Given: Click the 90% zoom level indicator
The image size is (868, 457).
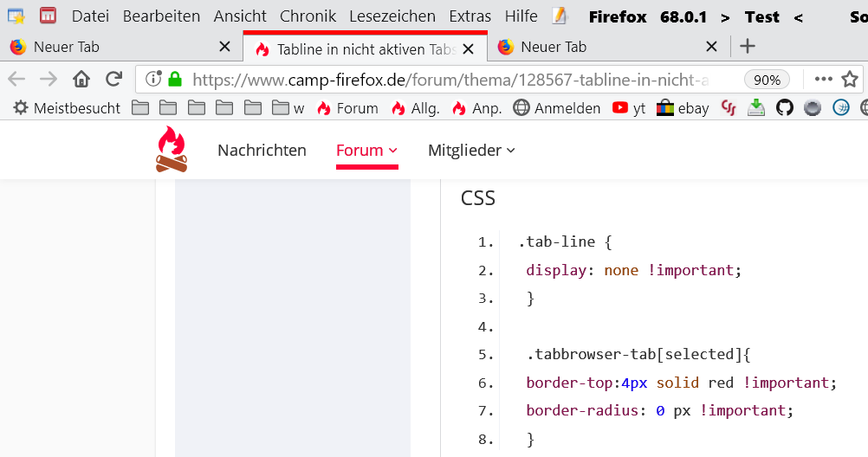Looking at the screenshot, I should pyautogui.click(x=767, y=80).
